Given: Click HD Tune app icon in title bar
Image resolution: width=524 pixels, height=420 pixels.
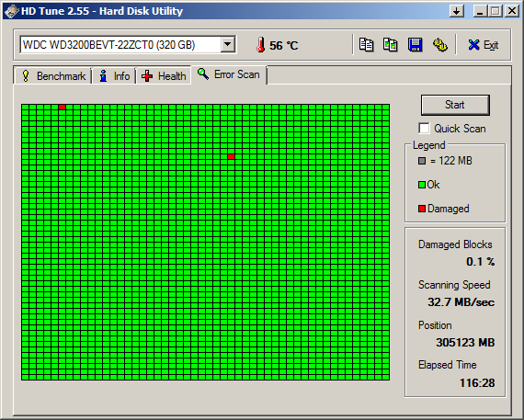Looking at the screenshot, I should 11,11.
